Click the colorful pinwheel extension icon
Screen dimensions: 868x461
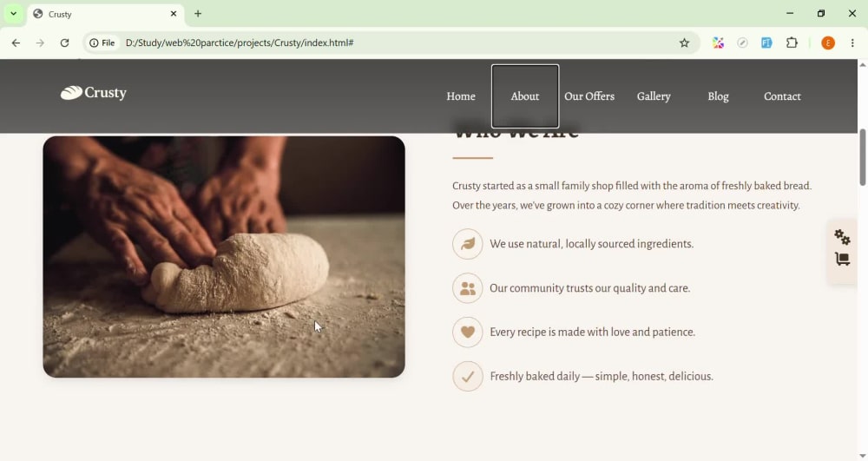718,43
